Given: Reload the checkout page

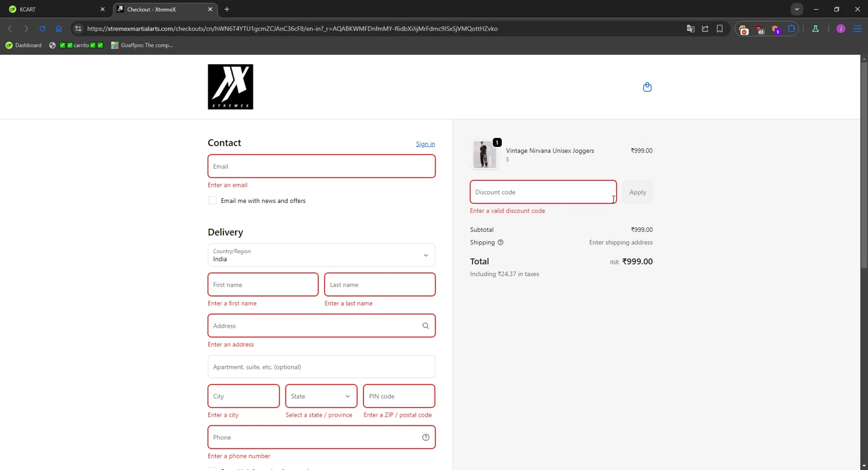Looking at the screenshot, I should coord(42,28).
